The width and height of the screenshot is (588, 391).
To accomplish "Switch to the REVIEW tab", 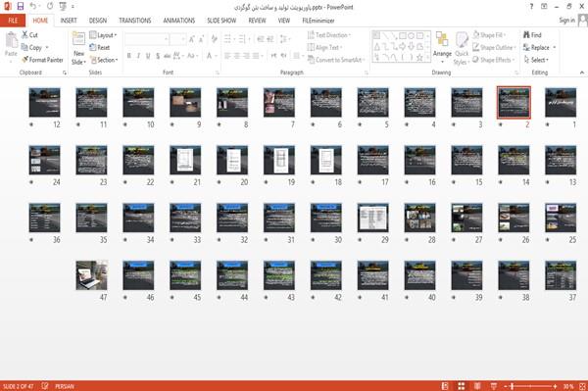I will pos(257,21).
